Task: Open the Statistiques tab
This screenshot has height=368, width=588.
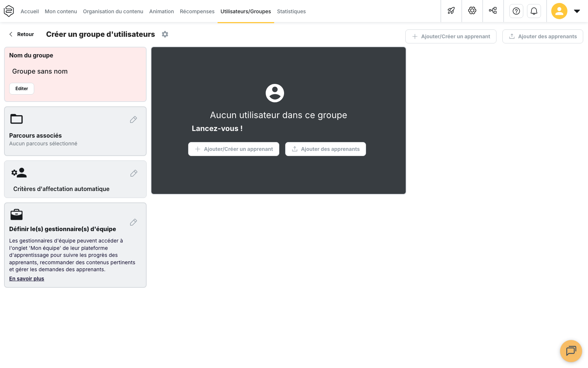Action: [x=291, y=11]
